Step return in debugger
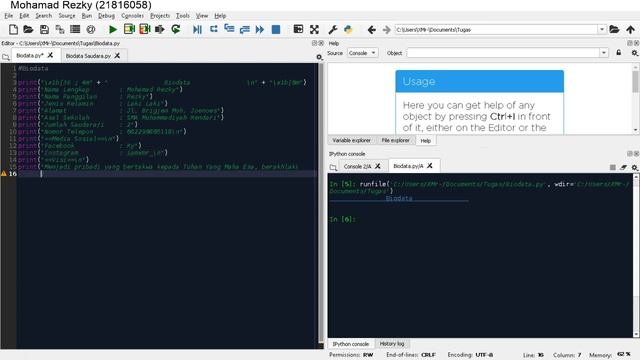This screenshot has width=640, height=360. click(x=244, y=29)
